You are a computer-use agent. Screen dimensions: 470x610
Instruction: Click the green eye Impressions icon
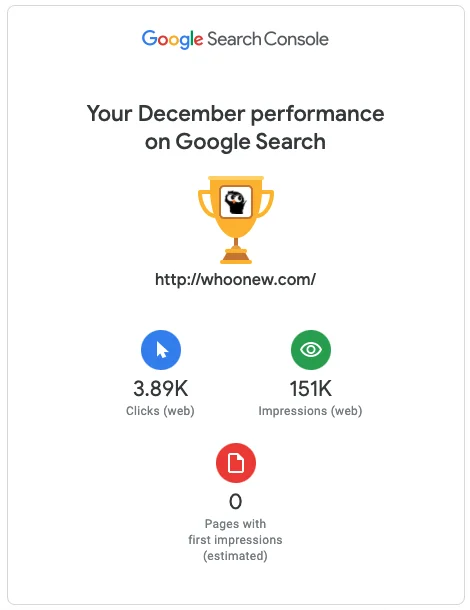coord(311,350)
